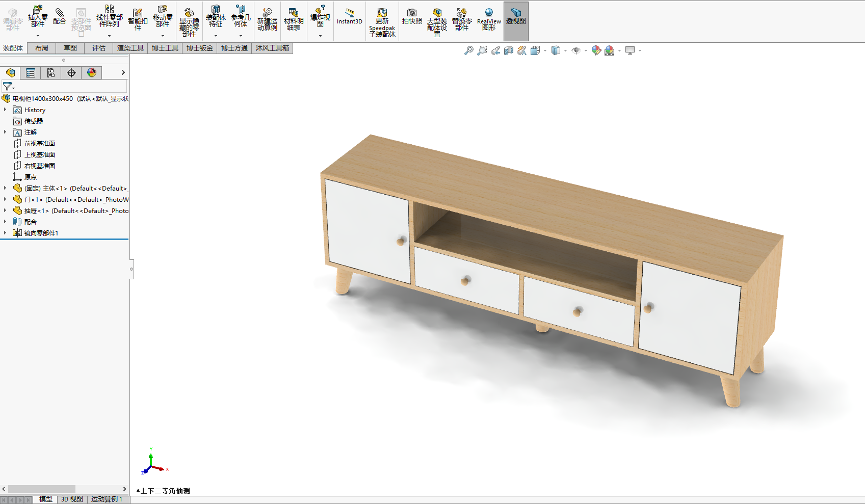Expand panel tabs with the right chevron
This screenshot has height=504, width=865.
(x=123, y=73)
